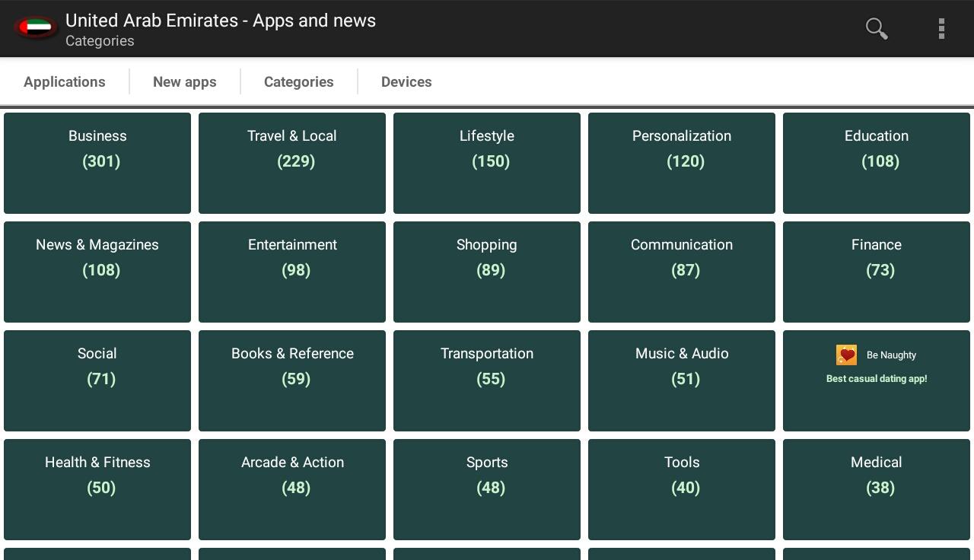Tap the Be Naughty heart icon

[846, 355]
